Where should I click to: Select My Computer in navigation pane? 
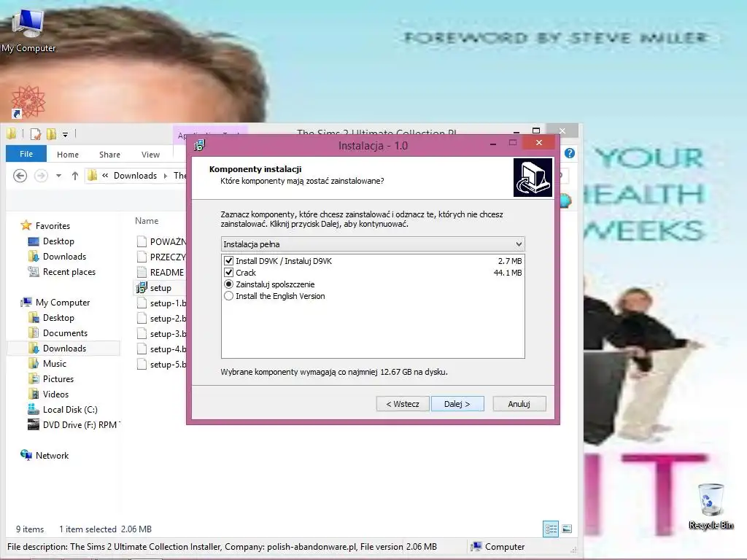[63, 303]
